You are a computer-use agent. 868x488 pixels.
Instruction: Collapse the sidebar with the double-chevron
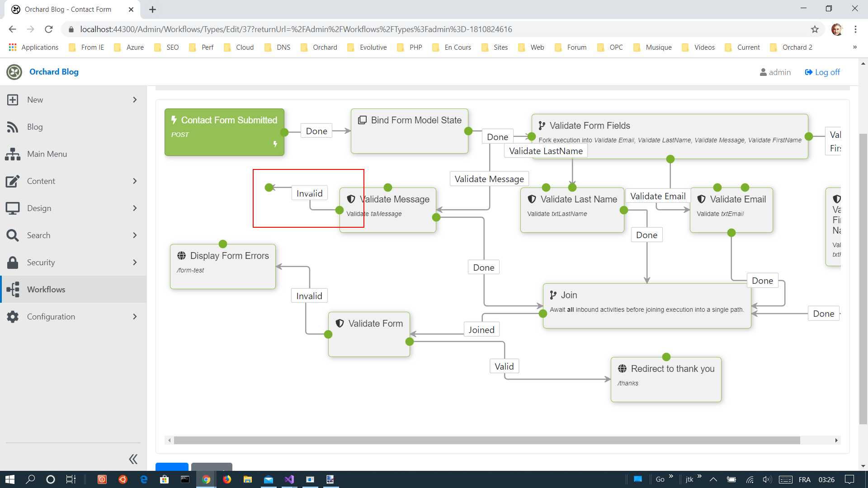133,459
